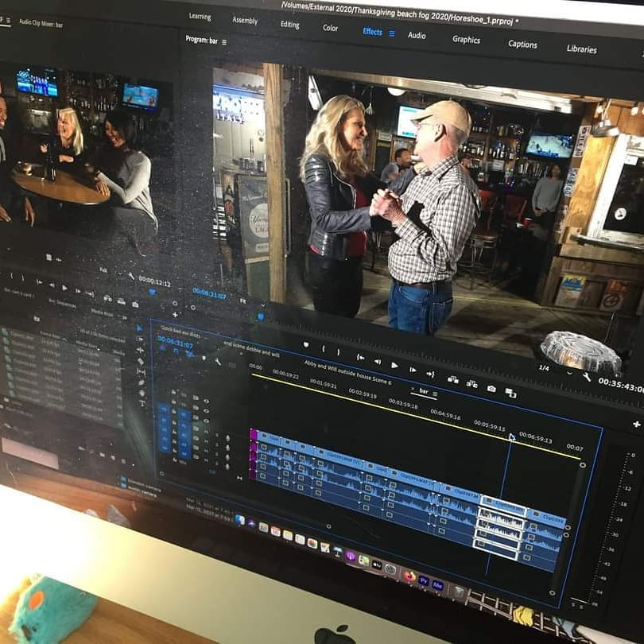Click the Add Marker icon in Program monitor
This screenshot has height=644, width=644.
[305, 344]
